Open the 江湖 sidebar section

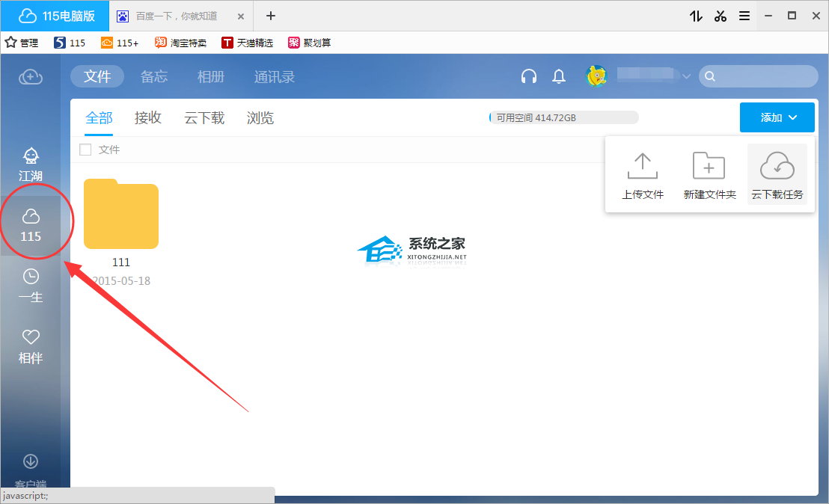click(31, 165)
